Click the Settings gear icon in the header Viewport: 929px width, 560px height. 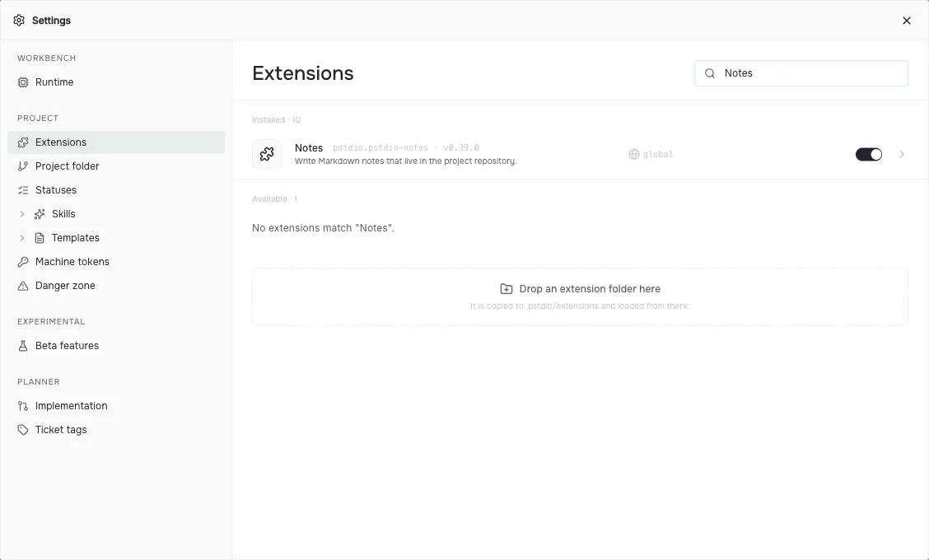pyautogui.click(x=19, y=20)
